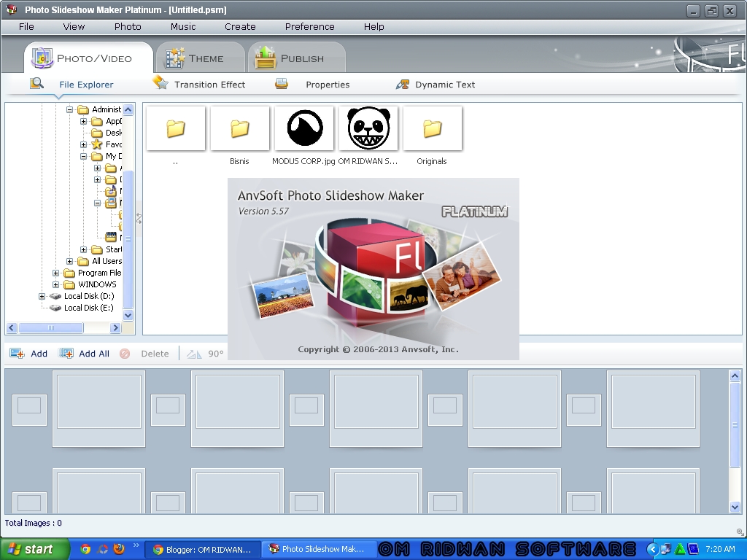
Task: Open the File menu
Action: (26, 27)
